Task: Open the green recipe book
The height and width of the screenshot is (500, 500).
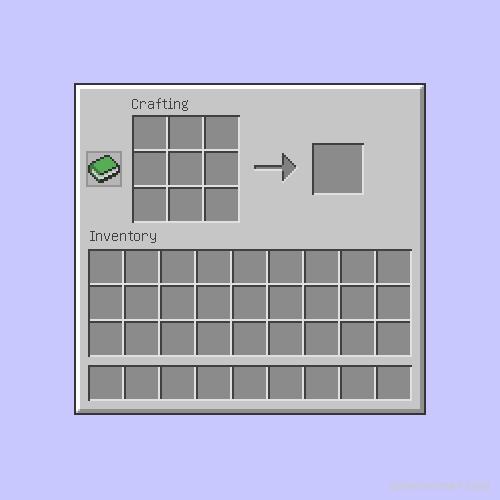Action: tap(104, 169)
